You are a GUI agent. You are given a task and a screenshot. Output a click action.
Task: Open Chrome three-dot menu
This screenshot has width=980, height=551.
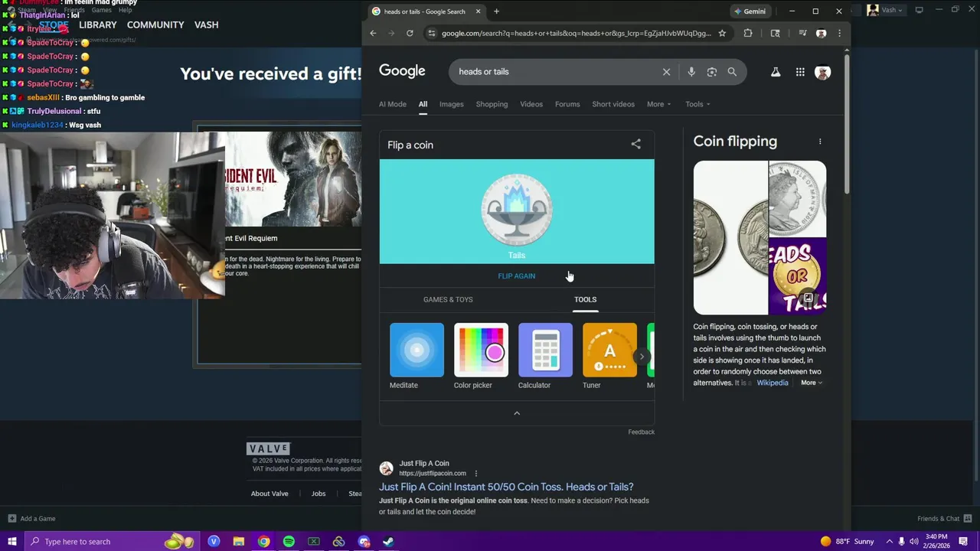[839, 33]
